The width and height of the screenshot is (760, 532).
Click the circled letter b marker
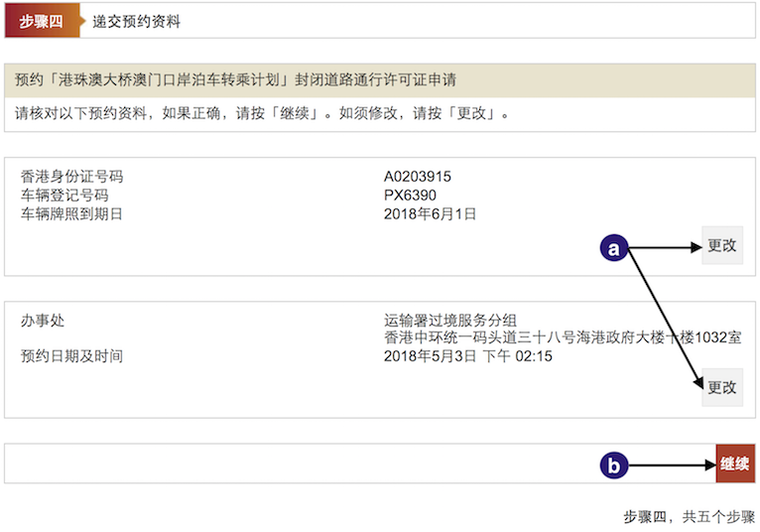pyautogui.click(x=614, y=465)
